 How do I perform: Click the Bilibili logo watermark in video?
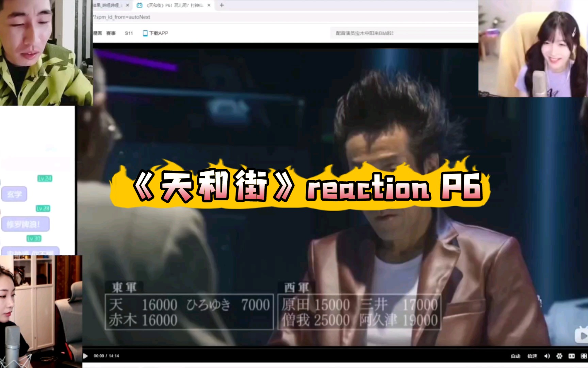581,335
